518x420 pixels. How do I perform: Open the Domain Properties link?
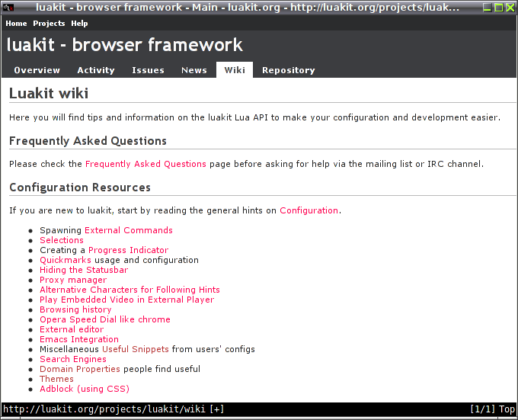[x=80, y=369]
